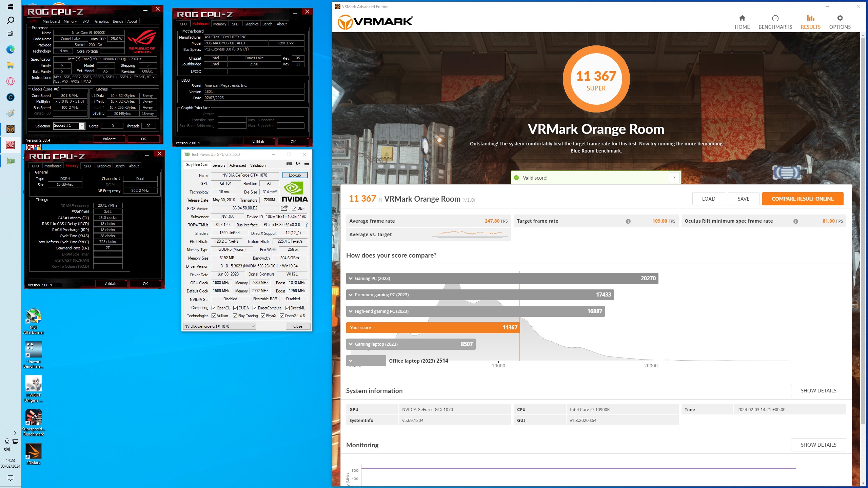Click the Bus Interface question mark in GPU-Z
Viewport: 868px width, 488px height.
[x=307, y=225]
